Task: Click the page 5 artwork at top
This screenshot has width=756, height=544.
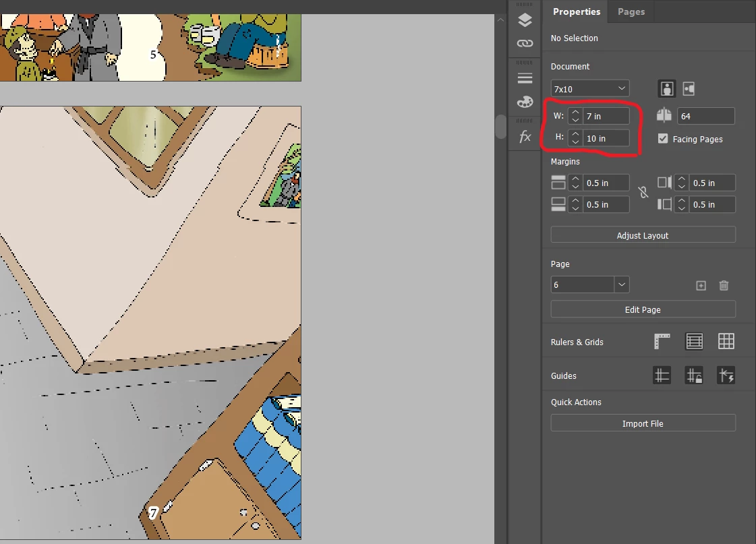Action: pyautogui.click(x=150, y=47)
